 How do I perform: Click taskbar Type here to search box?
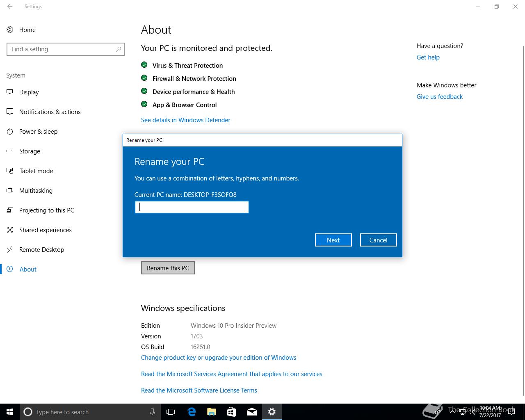89,412
